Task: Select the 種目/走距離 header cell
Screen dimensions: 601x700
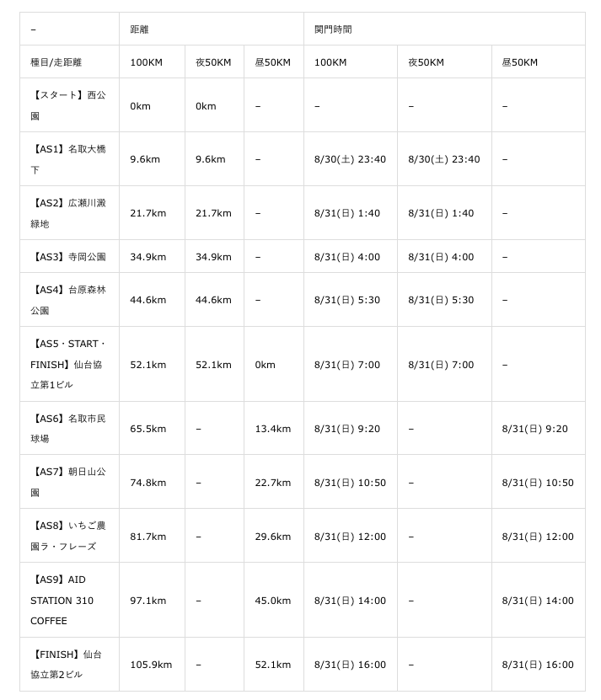Action: (x=56, y=62)
